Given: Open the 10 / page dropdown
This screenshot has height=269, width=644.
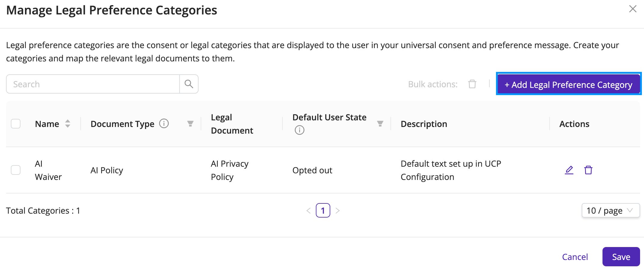Looking at the screenshot, I should [611, 210].
